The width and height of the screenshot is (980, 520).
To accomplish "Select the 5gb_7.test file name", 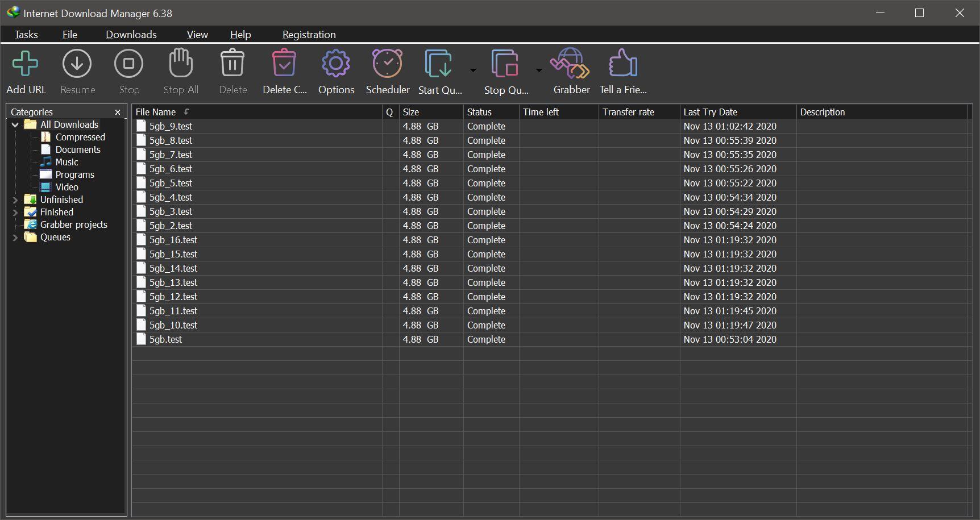I will point(171,155).
